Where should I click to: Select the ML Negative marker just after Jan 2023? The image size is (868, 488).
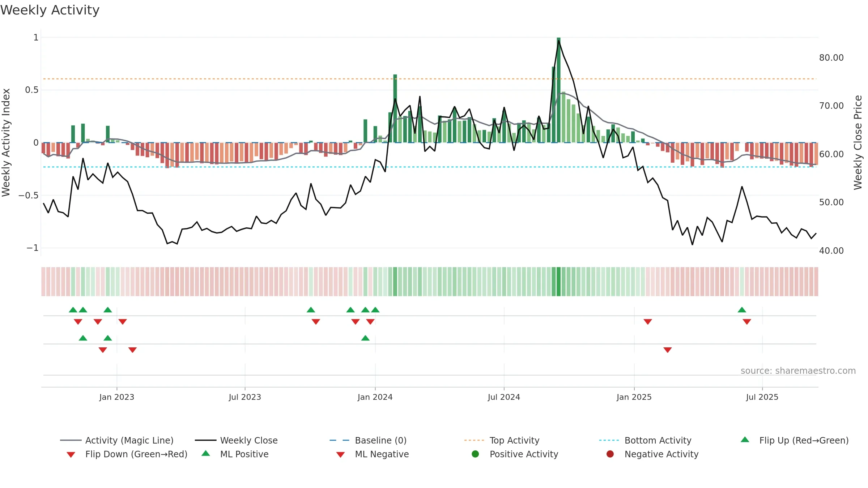132,350
